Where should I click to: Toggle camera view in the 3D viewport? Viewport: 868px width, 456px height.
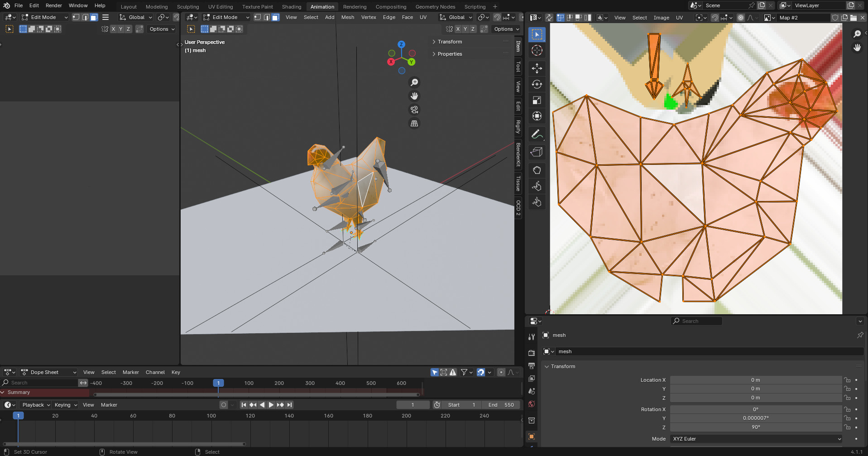pyautogui.click(x=414, y=110)
